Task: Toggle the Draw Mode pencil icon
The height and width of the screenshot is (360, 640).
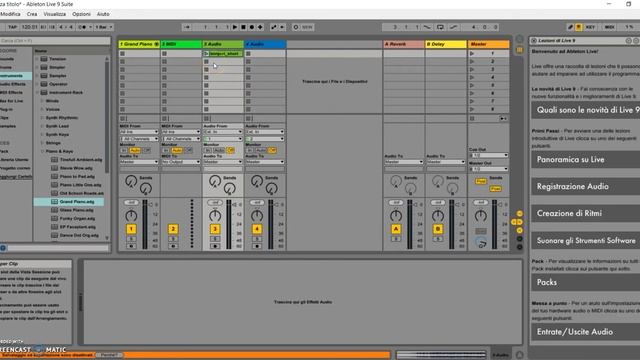Action: point(570,27)
